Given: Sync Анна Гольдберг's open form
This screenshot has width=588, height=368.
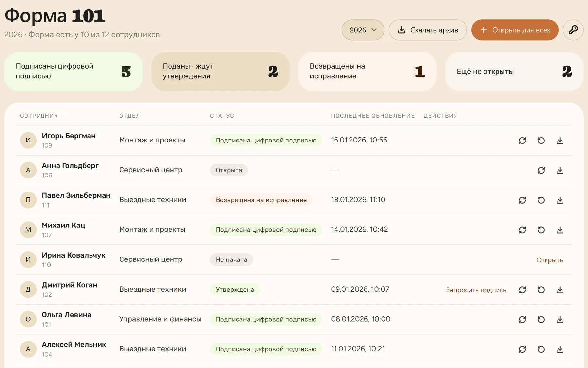Looking at the screenshot, I should pos(541,170).
